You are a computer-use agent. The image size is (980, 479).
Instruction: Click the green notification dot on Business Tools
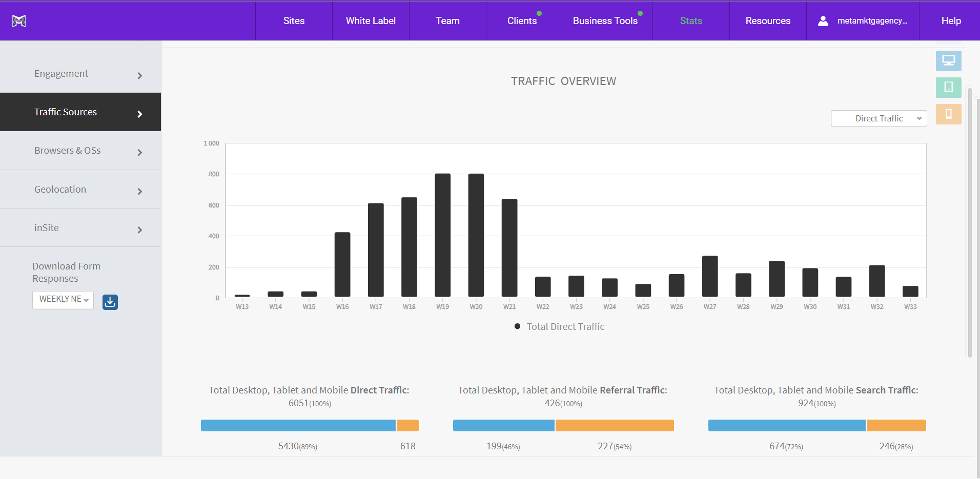pyautogui.click(x=640, y=13)
